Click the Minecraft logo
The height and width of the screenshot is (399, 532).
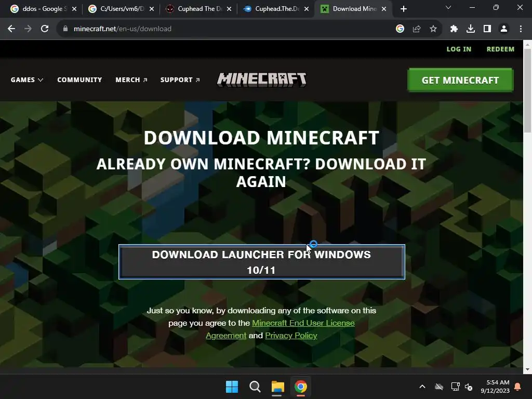262,79
